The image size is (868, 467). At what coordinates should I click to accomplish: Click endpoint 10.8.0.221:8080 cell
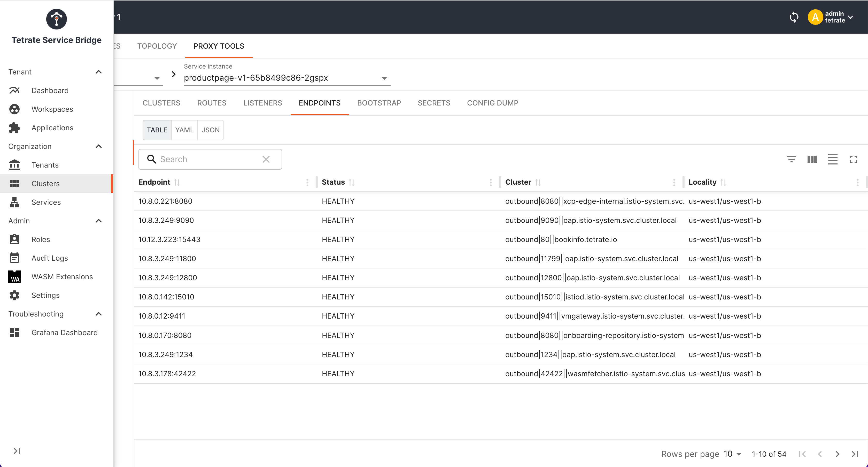(165, 201)
